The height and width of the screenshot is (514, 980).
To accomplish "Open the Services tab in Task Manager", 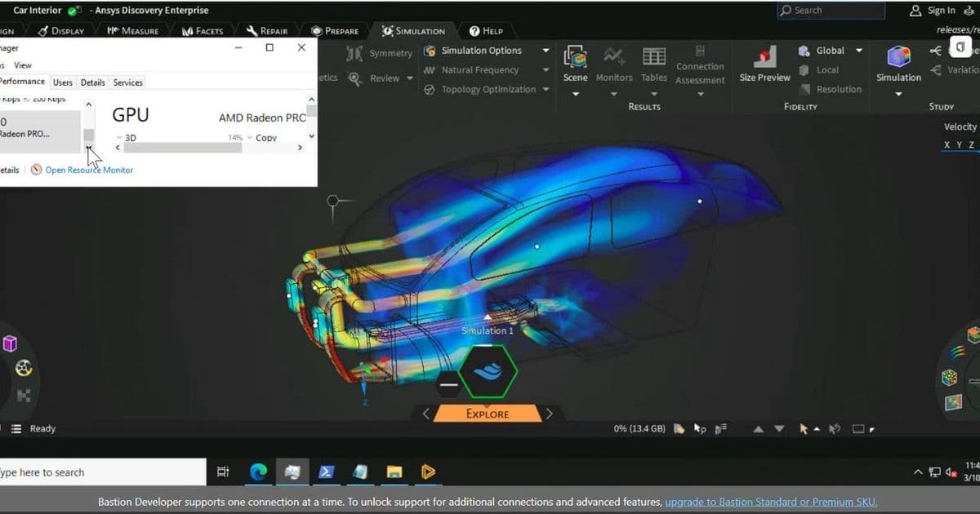I will click(x=127, y=82).
